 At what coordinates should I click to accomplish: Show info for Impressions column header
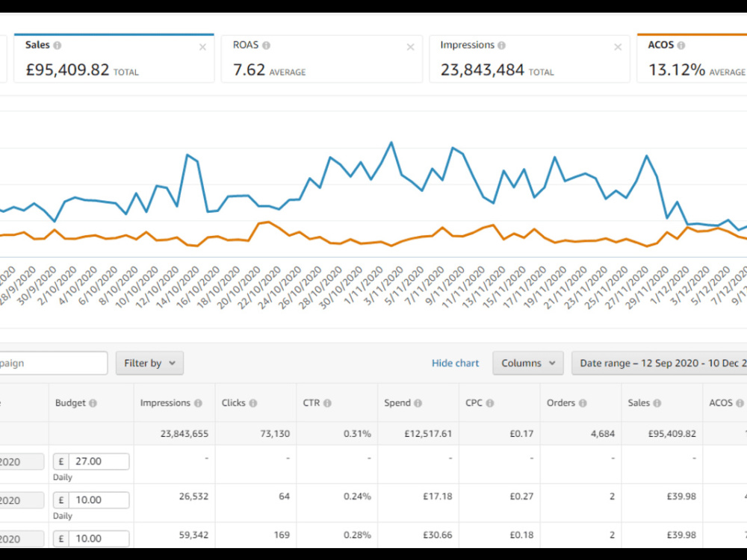[198, 403]
